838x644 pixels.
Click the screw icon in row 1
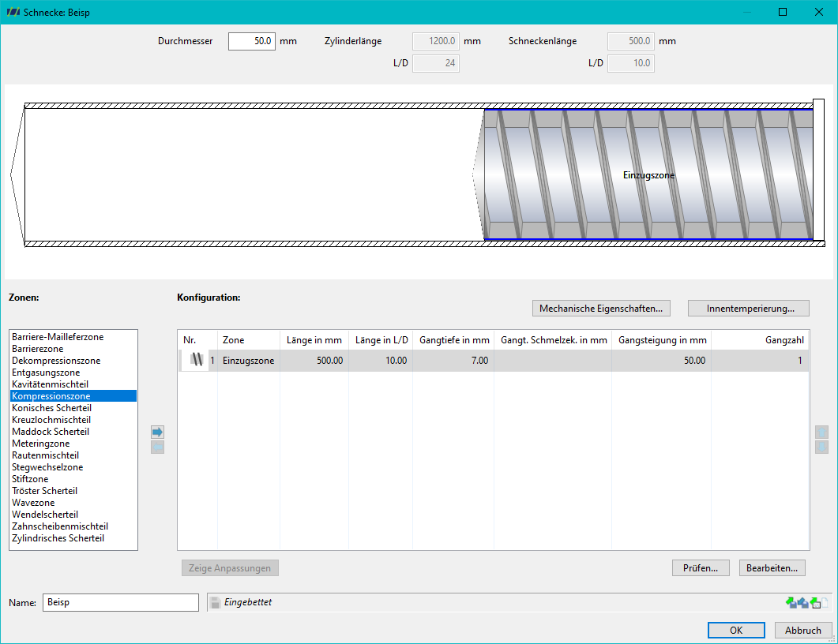[x=197, y=360]
